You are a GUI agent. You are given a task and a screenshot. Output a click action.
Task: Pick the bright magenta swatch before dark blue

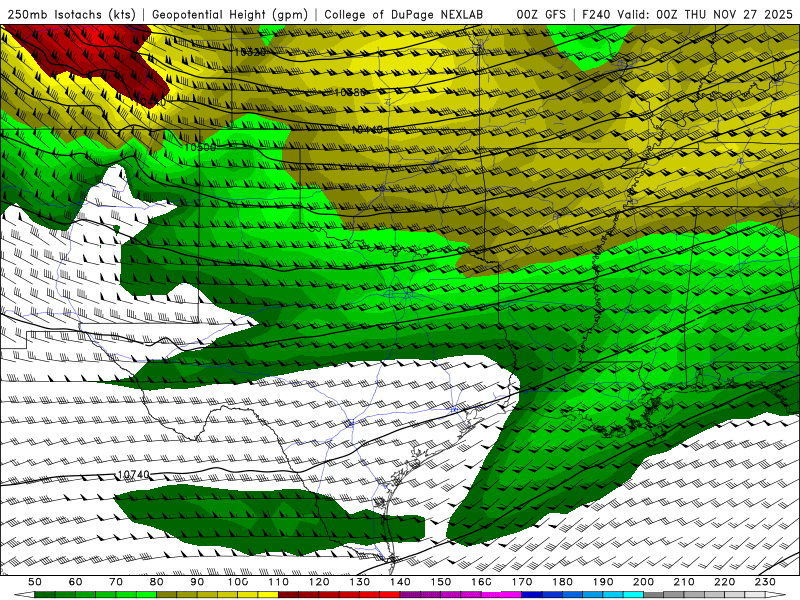(511, 594)
